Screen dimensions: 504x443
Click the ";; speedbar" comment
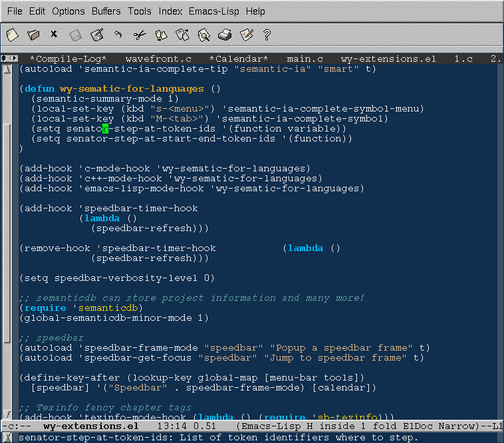[x=51, y=337]
